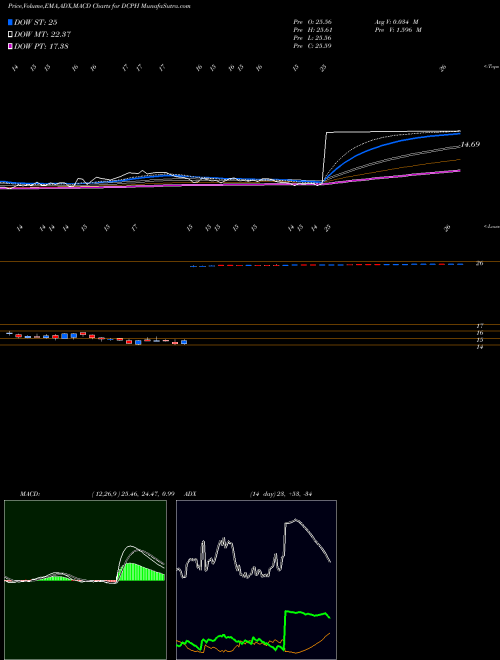Screen dimensions: 500x660
Task: Click the 'ADX' panel heading
Action: tap(191, 494)
